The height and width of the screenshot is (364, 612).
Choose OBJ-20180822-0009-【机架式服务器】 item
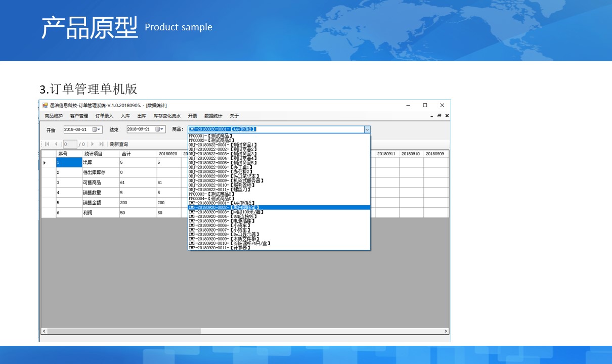pyautogui.click(x=279, y=180)
